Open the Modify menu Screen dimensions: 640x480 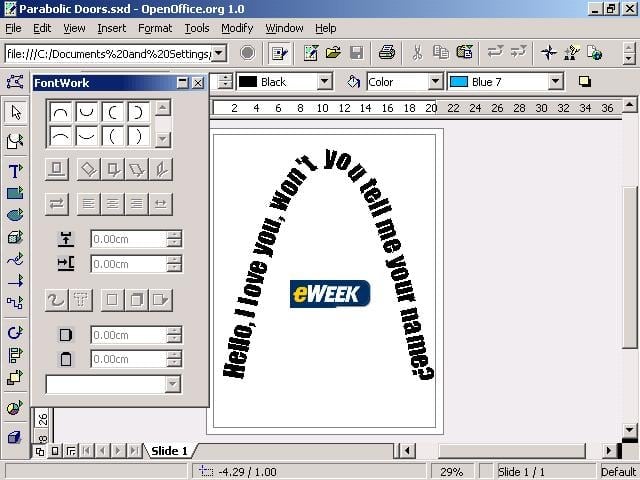(237, 28)
